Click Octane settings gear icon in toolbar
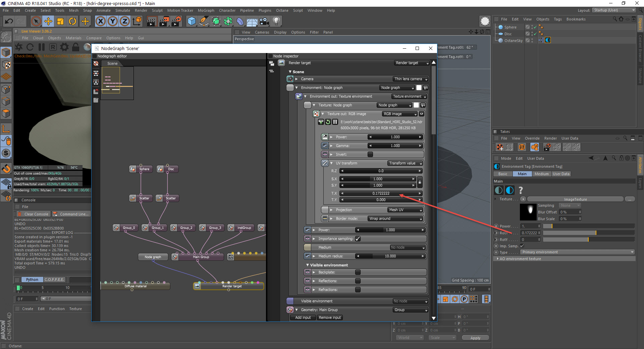 (x=485, y=21)
